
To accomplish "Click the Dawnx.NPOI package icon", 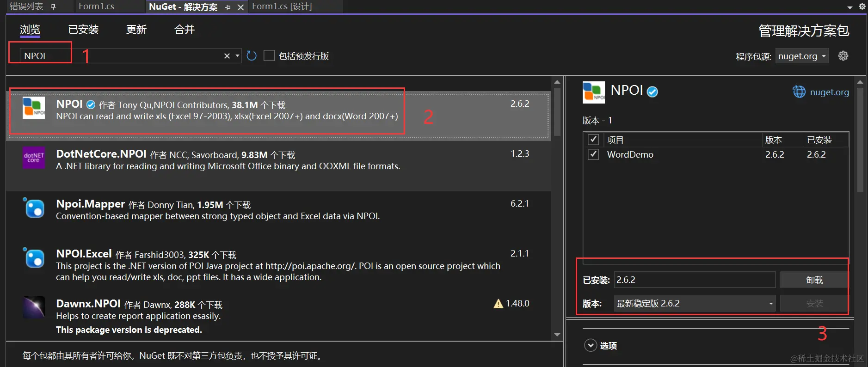I will pos(34,307).
